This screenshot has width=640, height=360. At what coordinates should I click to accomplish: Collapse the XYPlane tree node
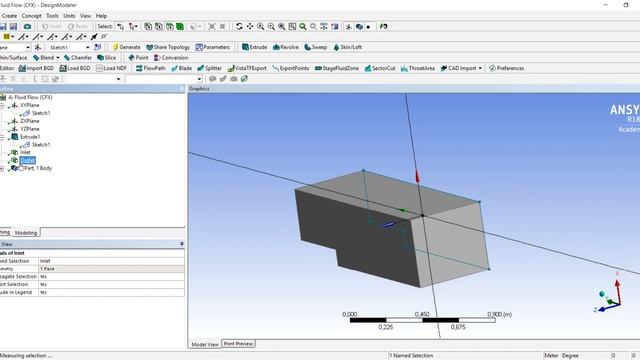(x=2, y=105)
